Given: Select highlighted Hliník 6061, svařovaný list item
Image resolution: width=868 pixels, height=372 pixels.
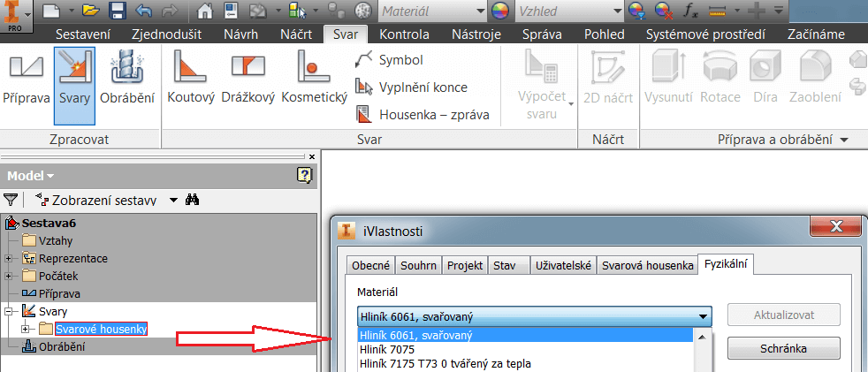Looking at the screenshot, I should click(x=525, y=335).
